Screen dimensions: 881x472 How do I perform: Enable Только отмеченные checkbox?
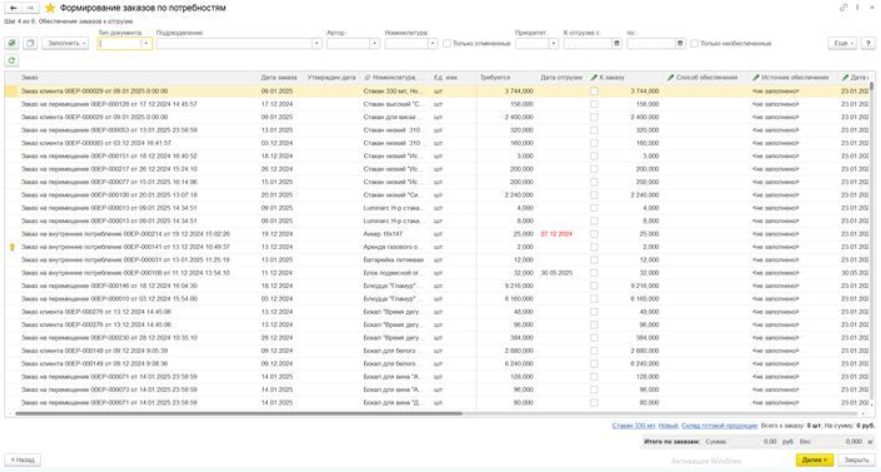447,44
